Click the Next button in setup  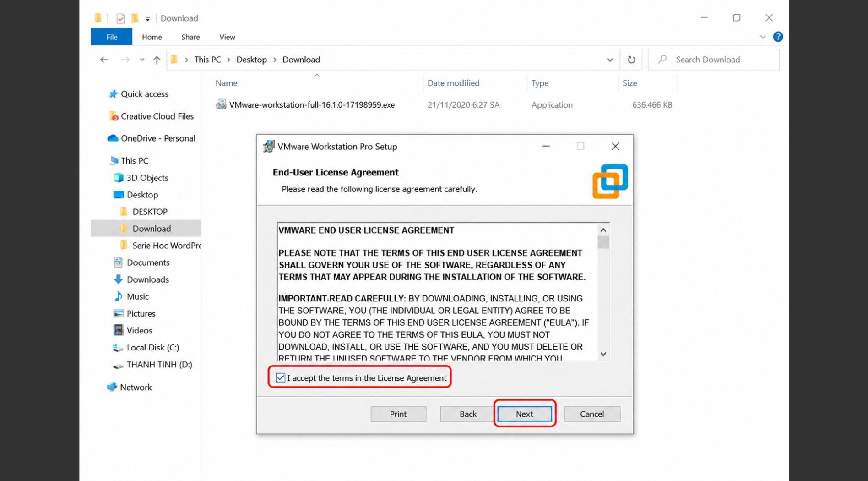click(x=524, y=414)
